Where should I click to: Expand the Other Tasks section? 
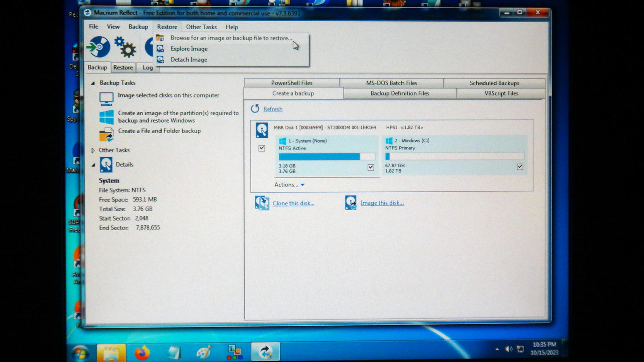93,150
